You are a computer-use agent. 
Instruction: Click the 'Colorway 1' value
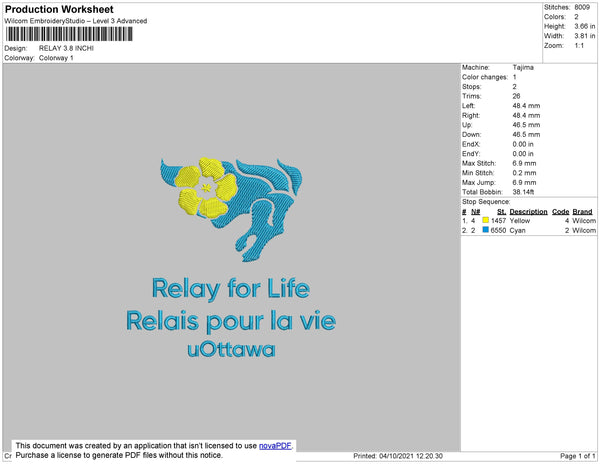pos(56,58)
